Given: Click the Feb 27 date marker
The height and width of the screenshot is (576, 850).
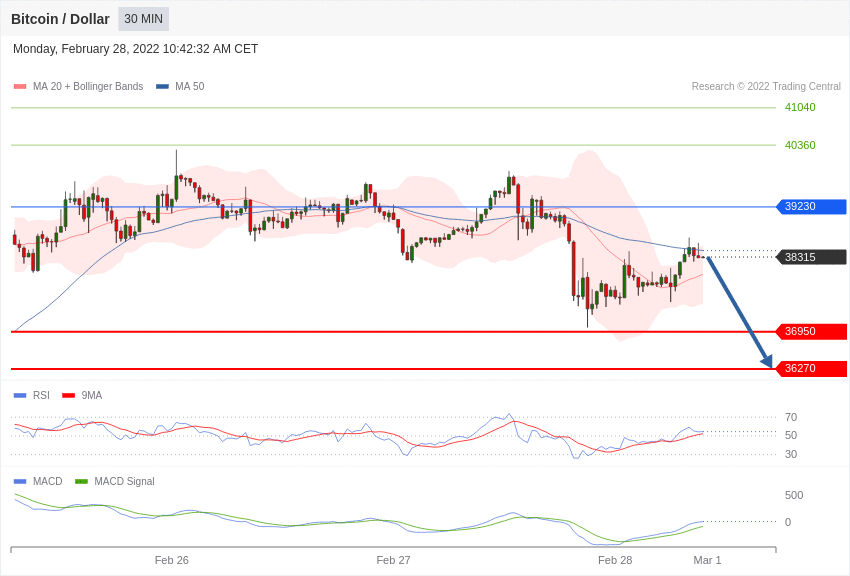Looking at the screenshot, I should (x=393, y=560).
